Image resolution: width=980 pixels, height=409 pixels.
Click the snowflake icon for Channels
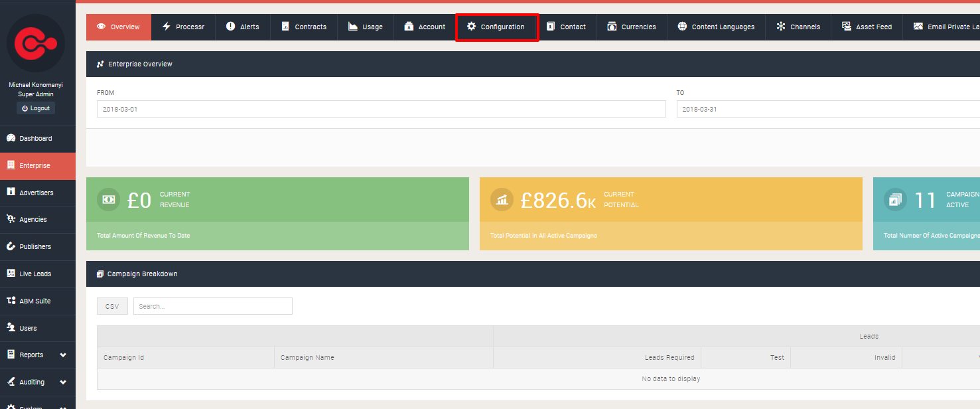tap(781, 27)
